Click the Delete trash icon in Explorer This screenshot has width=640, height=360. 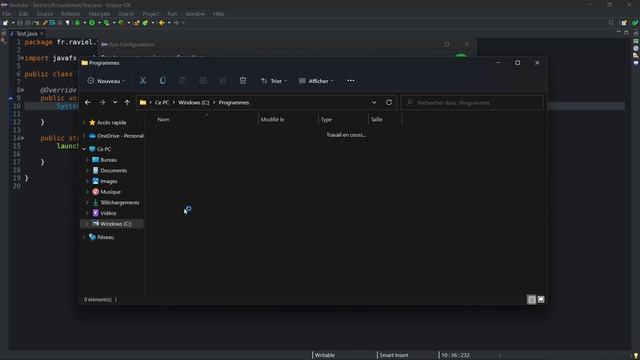tap(243, 81)
